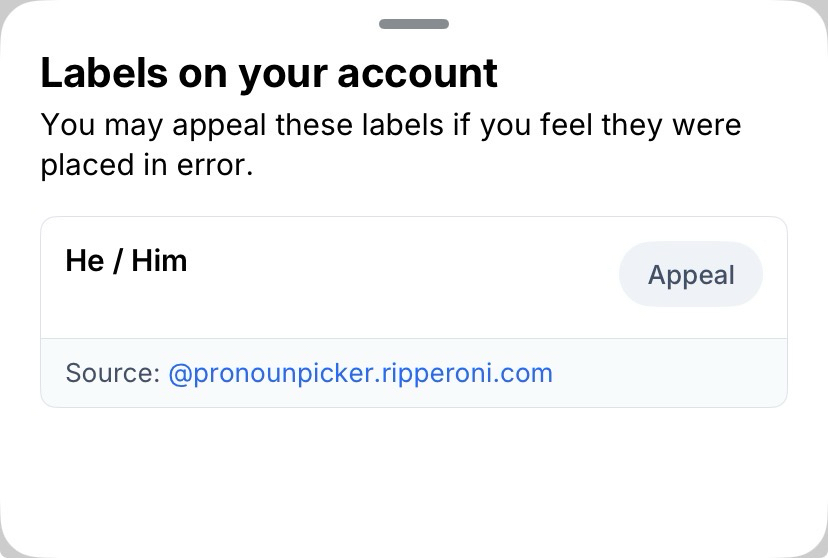Open the @pronounpicker.ripperoni.com source link
The image size is (828, 558).
(360, 374)
